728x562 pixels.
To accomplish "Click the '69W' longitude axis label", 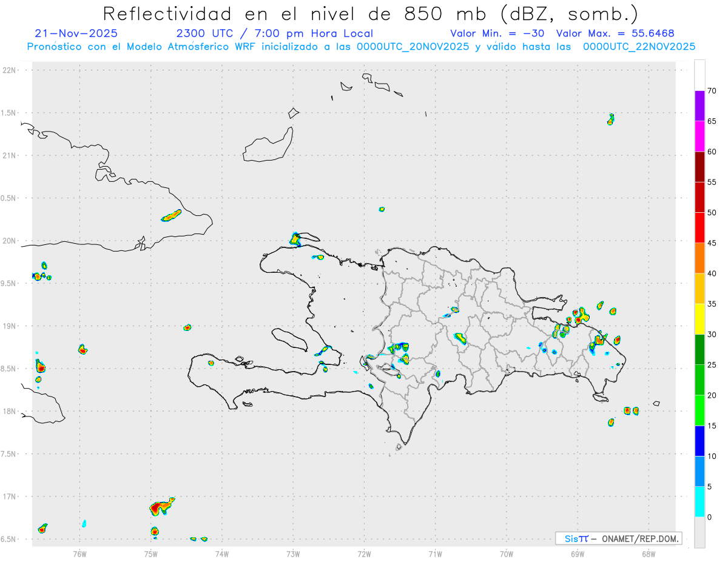I will click(x=577, y=553).
